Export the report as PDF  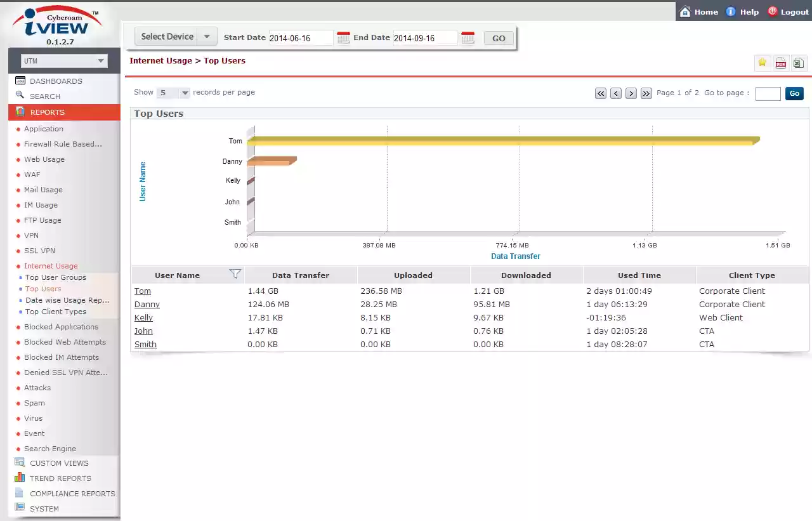tap(780, 62)
